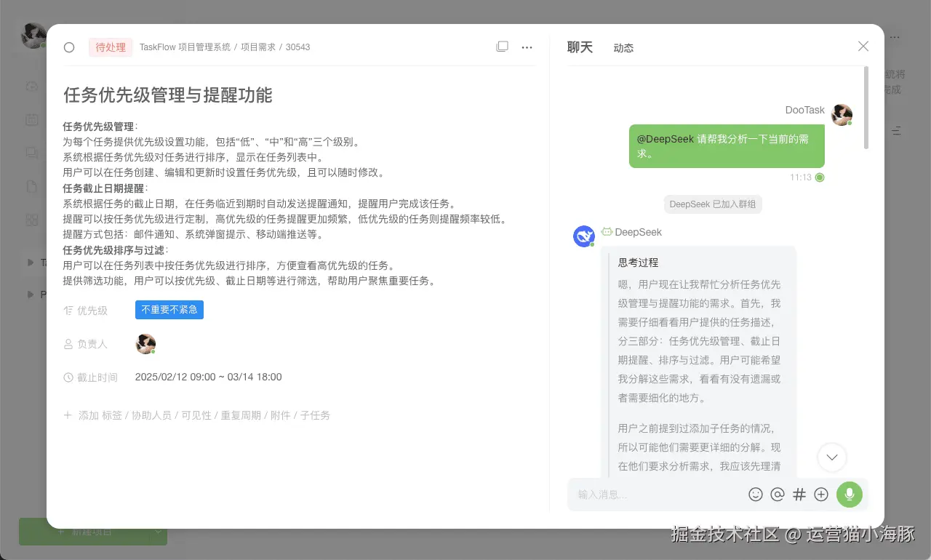
Task: Edit the deadline 2025/02/12 09:00 ~ 03/14 18:00
Action: [209, 377]
